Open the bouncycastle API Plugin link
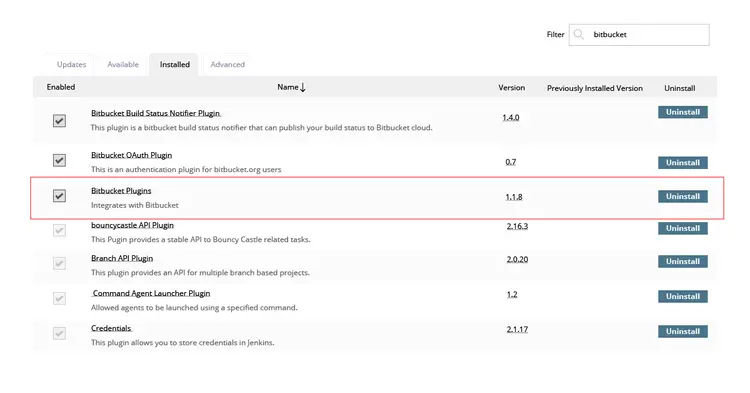The width and height of the screenshot is (750, 393). pos(132,225)
